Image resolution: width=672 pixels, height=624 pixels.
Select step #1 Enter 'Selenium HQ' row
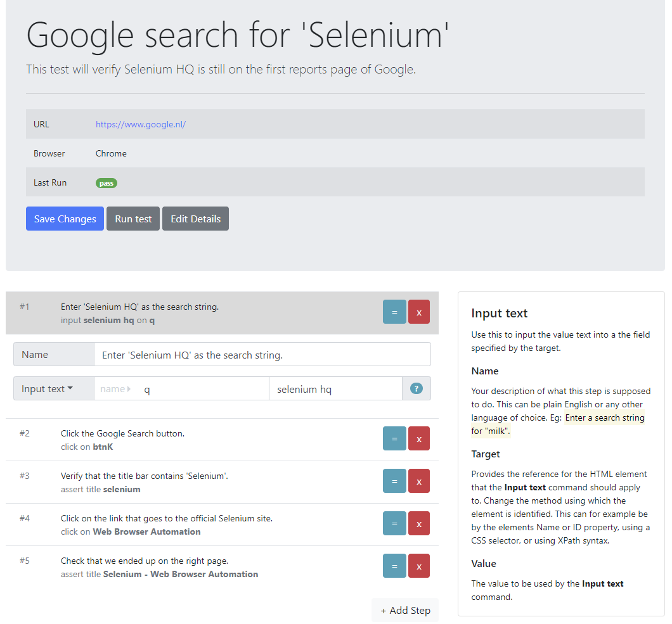pos(222,313)
